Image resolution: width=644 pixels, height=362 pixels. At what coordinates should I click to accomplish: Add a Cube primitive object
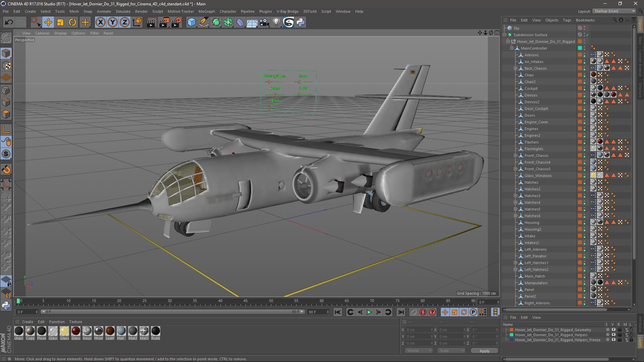click(192, 22)
